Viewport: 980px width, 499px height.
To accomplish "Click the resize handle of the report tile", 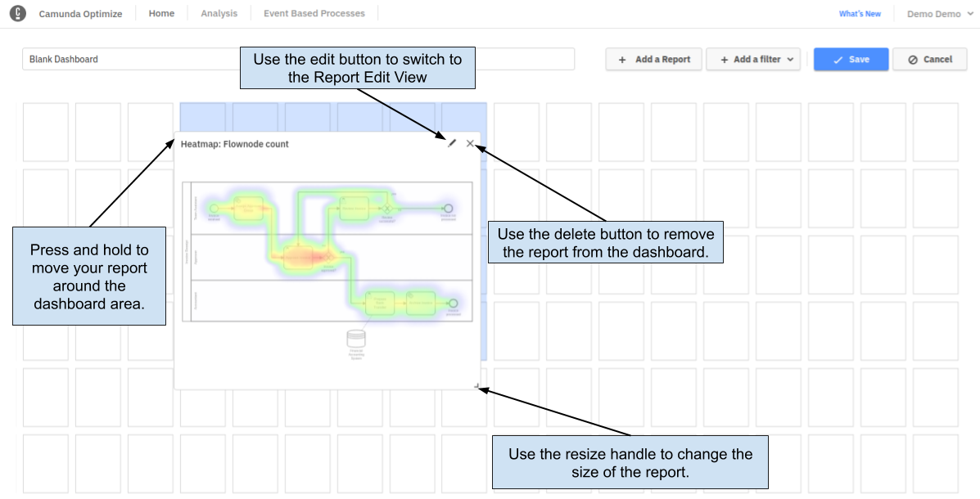I will coord(476,385).
